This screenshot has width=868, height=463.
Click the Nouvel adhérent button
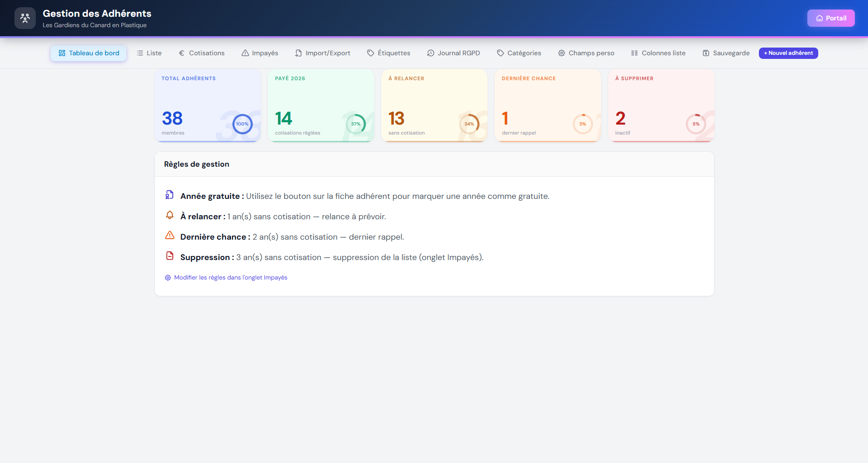[x=788, y=53]
